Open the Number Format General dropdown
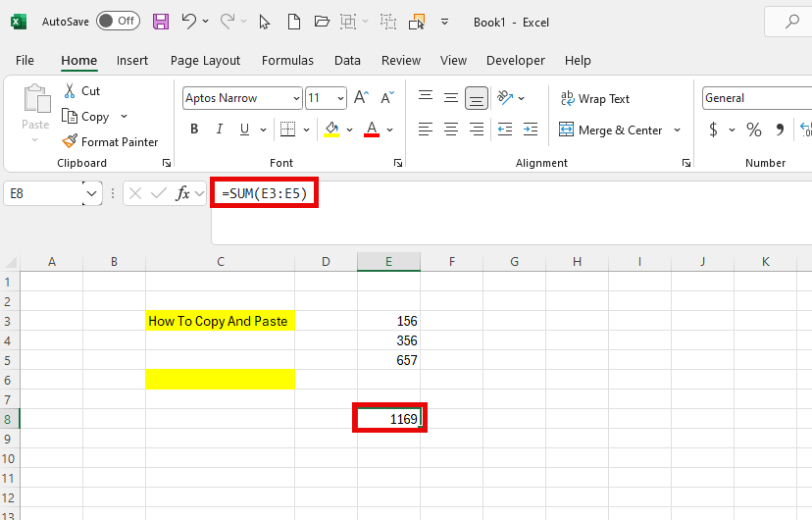 tap(757, 98)
